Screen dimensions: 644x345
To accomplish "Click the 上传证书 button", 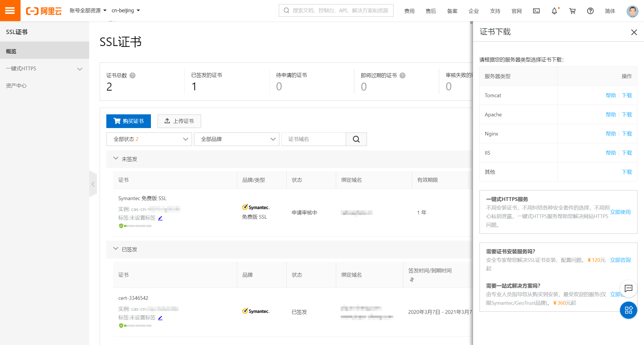I will (x=179, y=121).
